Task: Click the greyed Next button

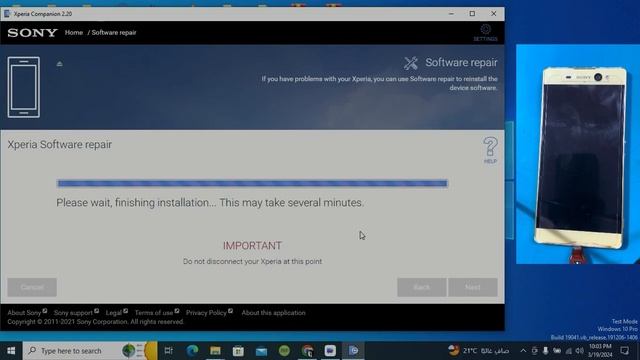Action: tap(473, 287)
